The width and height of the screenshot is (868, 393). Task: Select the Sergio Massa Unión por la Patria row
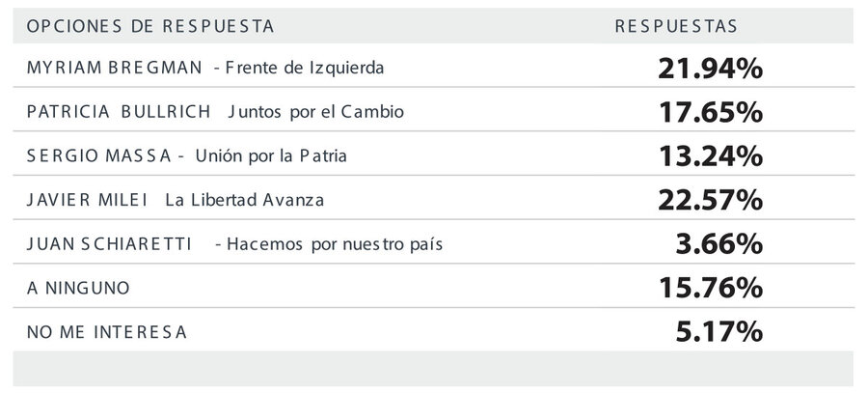[x=433, y=154]
